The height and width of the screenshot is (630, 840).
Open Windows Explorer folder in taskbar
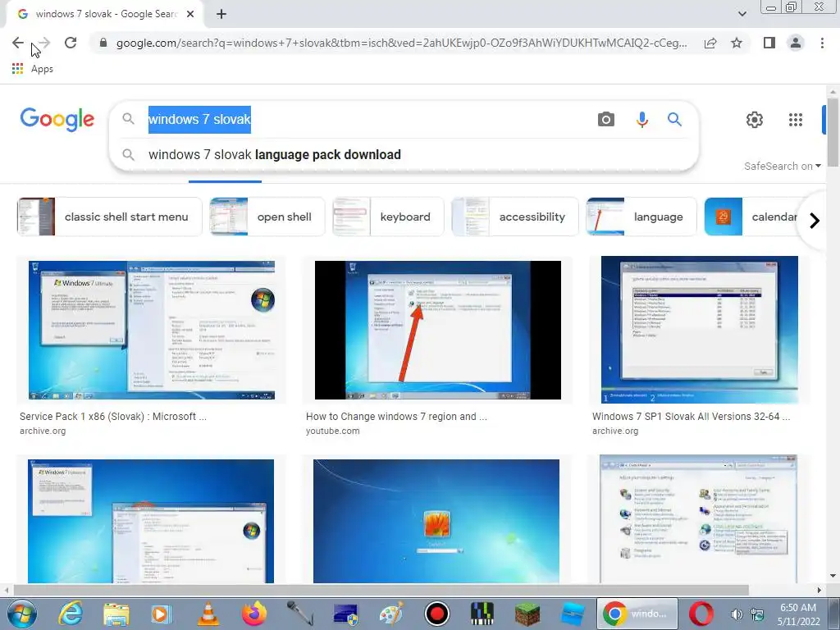click(x=116, y=614)
